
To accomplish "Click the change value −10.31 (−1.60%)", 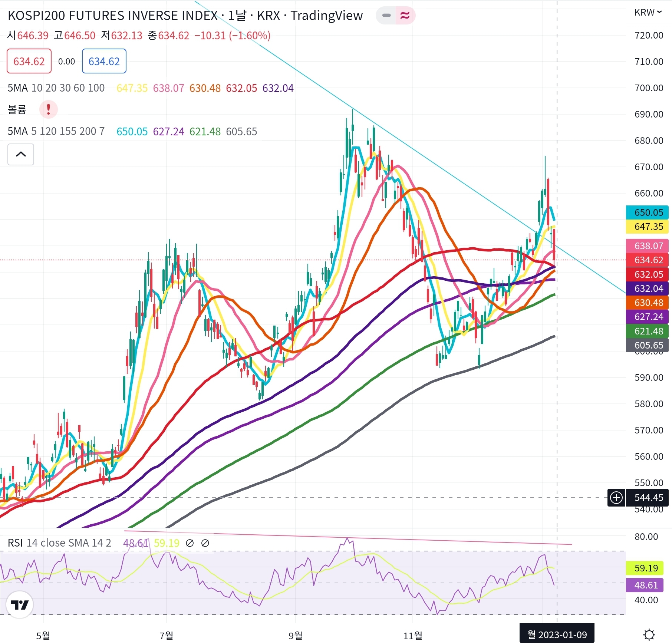I will [233, 36].
